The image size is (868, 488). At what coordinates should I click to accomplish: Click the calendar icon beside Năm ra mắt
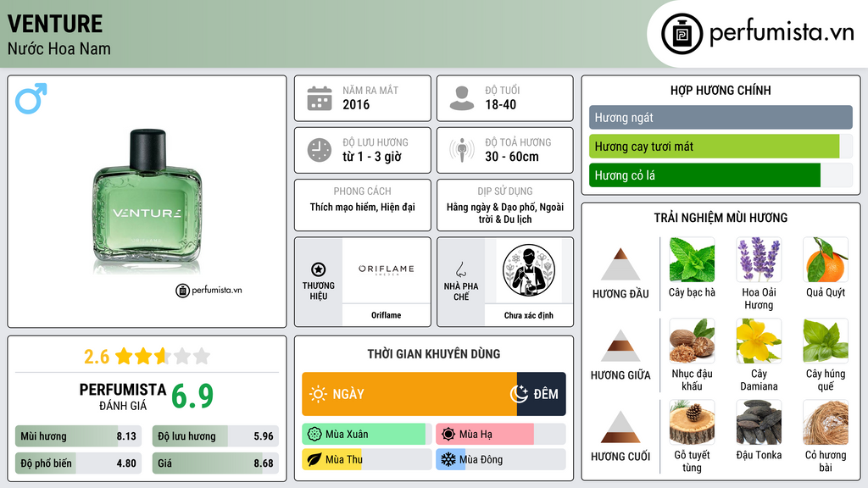point(320,98)
